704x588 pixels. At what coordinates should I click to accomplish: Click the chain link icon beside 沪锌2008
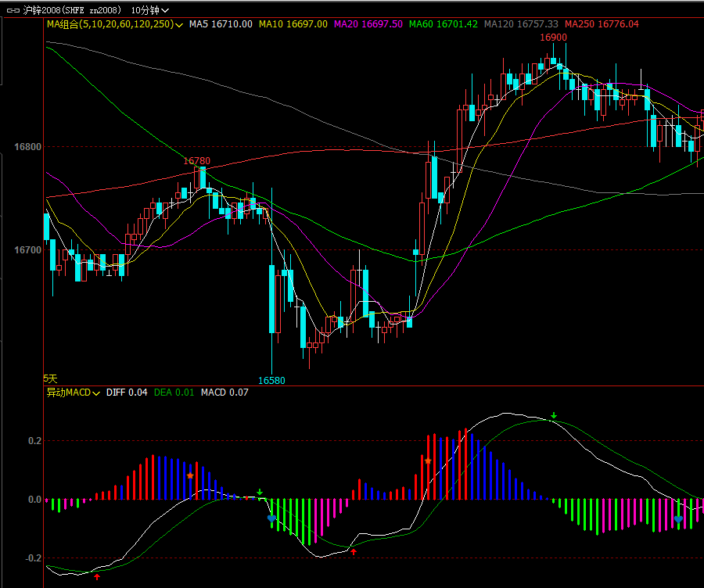coord(13,10)
